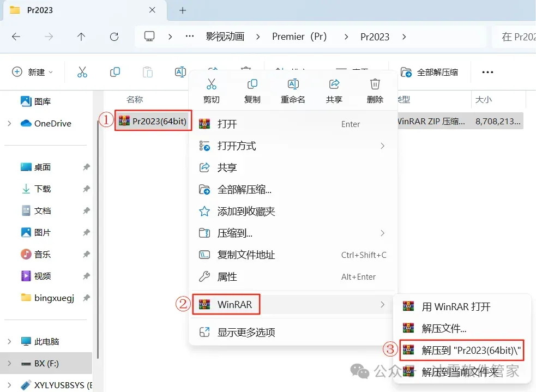Select BX (F:) drive in sidebar

[46, 363]
